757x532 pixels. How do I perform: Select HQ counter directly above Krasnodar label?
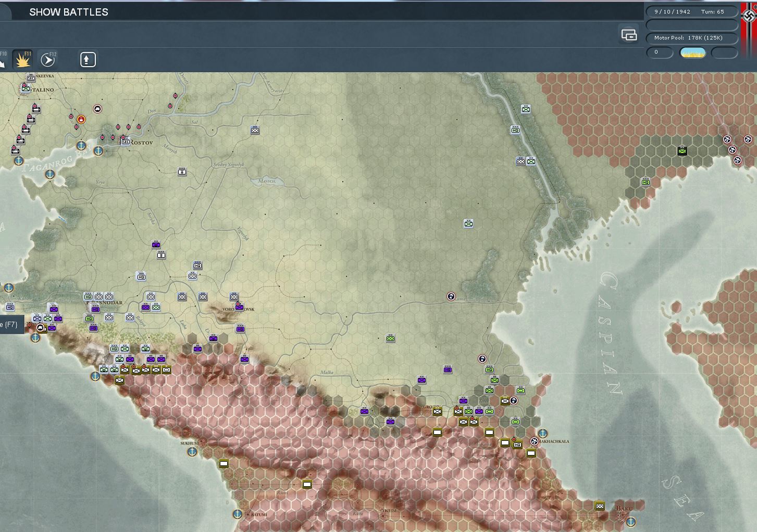(x=88, y=296)
